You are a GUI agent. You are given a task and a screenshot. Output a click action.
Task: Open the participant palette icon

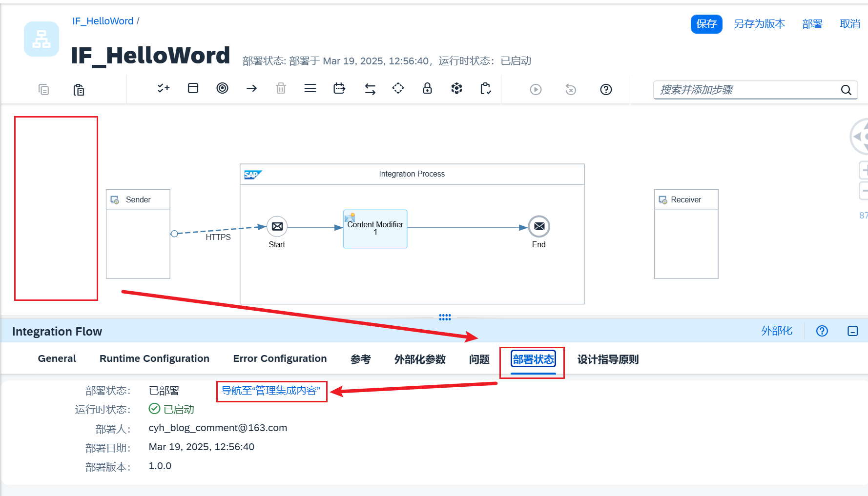pos(193,88)
